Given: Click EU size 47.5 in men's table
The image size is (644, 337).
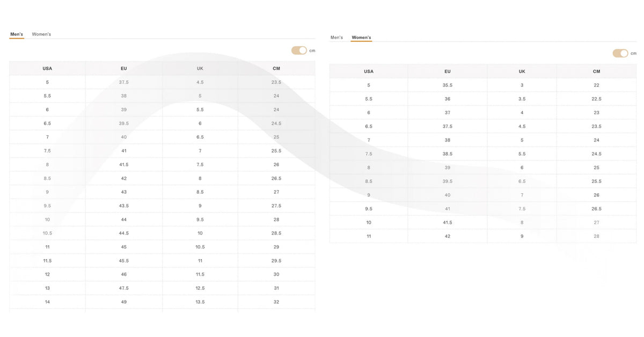Looking at the screenshot, I should pyautogui.click(x=124, y=288).
